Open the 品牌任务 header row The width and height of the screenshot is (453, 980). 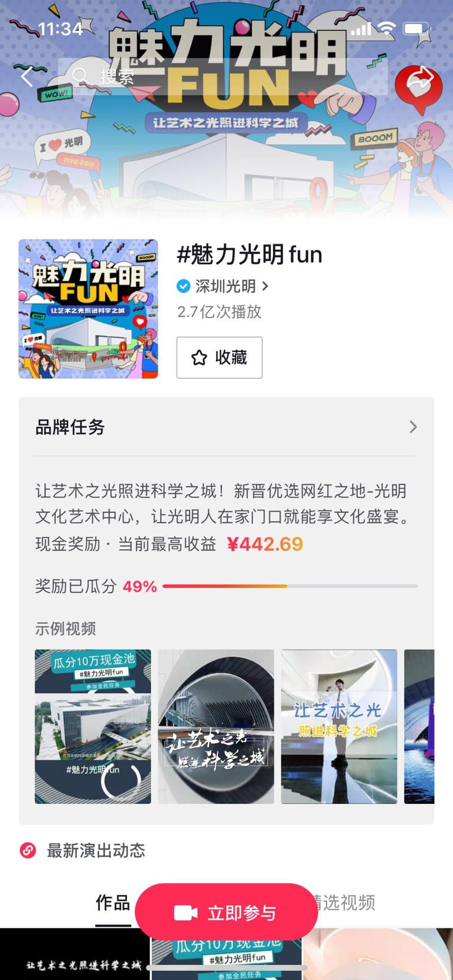click(x=226, y=427)
